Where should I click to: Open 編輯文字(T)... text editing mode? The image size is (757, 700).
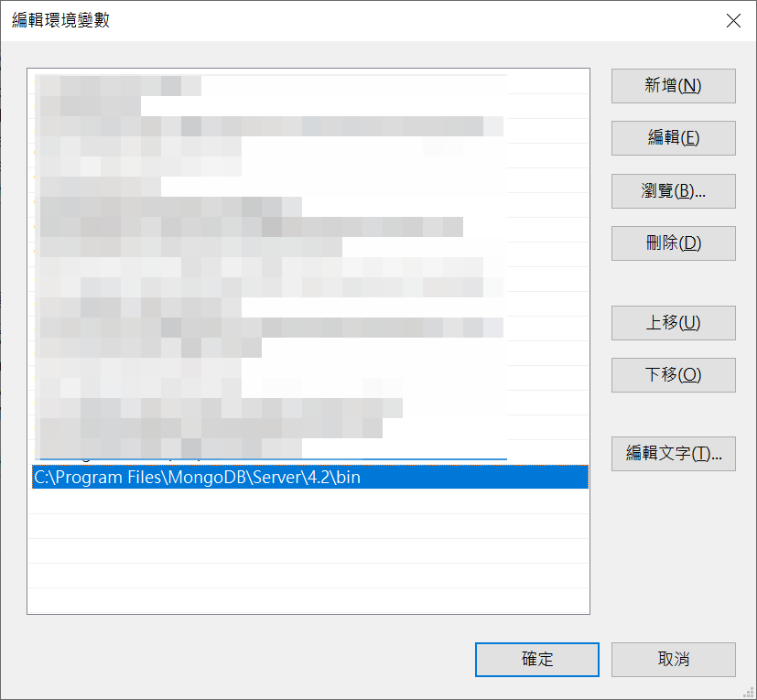673,454
